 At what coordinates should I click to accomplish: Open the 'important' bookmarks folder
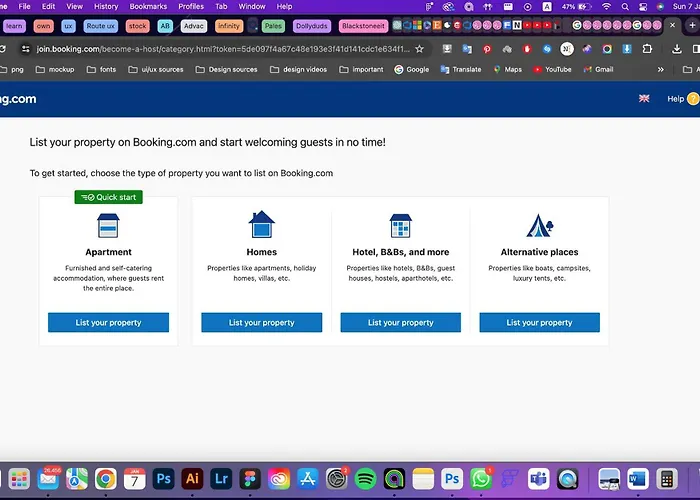pos(361,70)
